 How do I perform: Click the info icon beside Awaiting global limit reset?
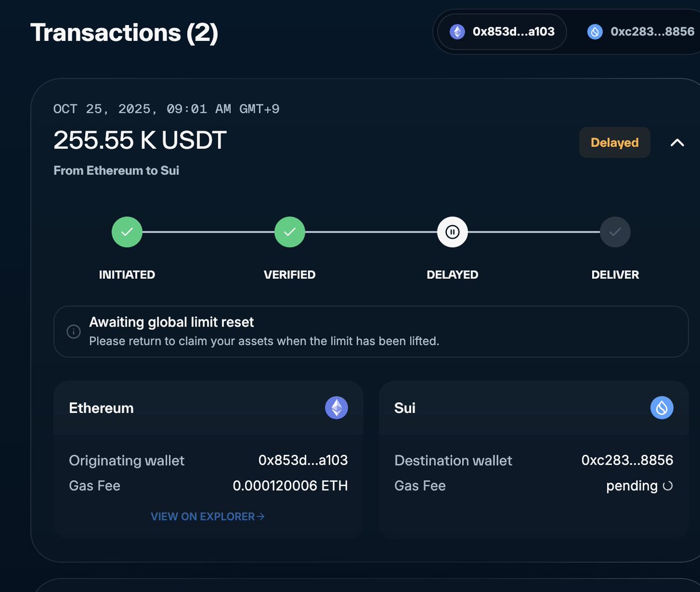click(73, 331)
